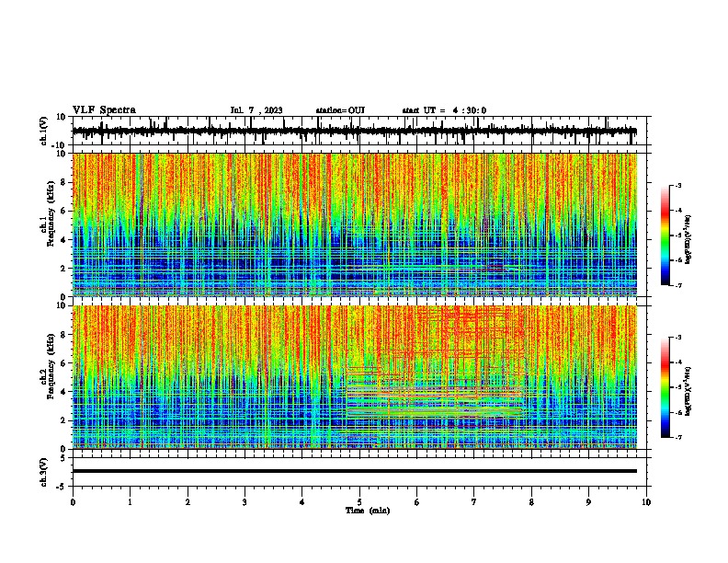Click the "2" kHz tick on ch.2 axis
Screen dimensions: 728x563
(63, 420)
